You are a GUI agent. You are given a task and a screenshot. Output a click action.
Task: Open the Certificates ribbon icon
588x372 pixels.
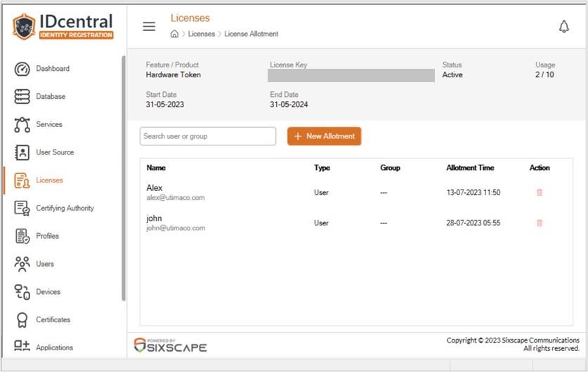click(x=22, y=320)
